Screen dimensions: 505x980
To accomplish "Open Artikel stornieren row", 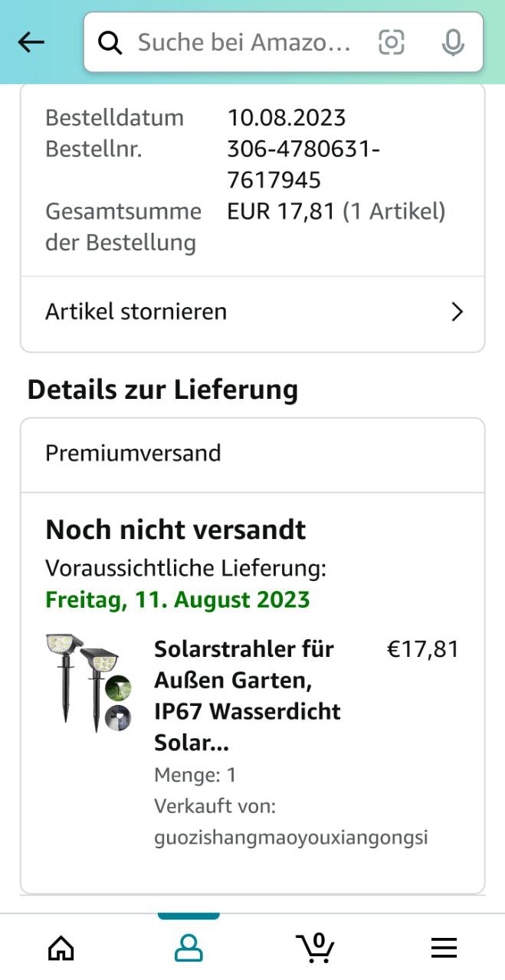I will click(253, 312).
